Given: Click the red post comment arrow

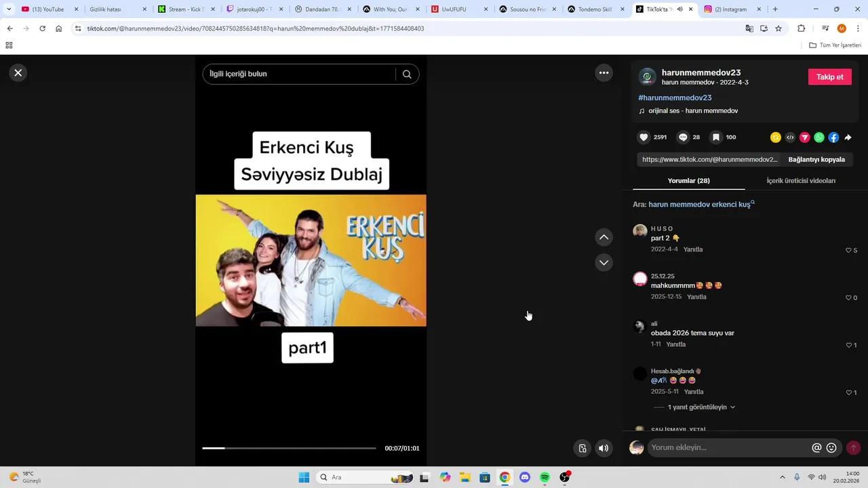Looking at the screenshot, I should point(853,447).
